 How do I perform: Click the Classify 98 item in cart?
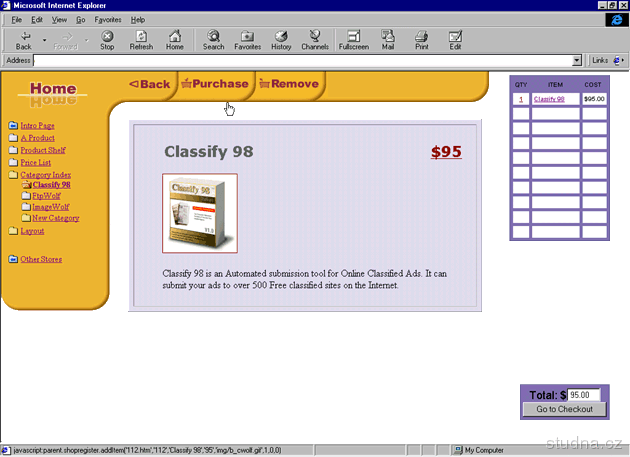coord(549,99)
